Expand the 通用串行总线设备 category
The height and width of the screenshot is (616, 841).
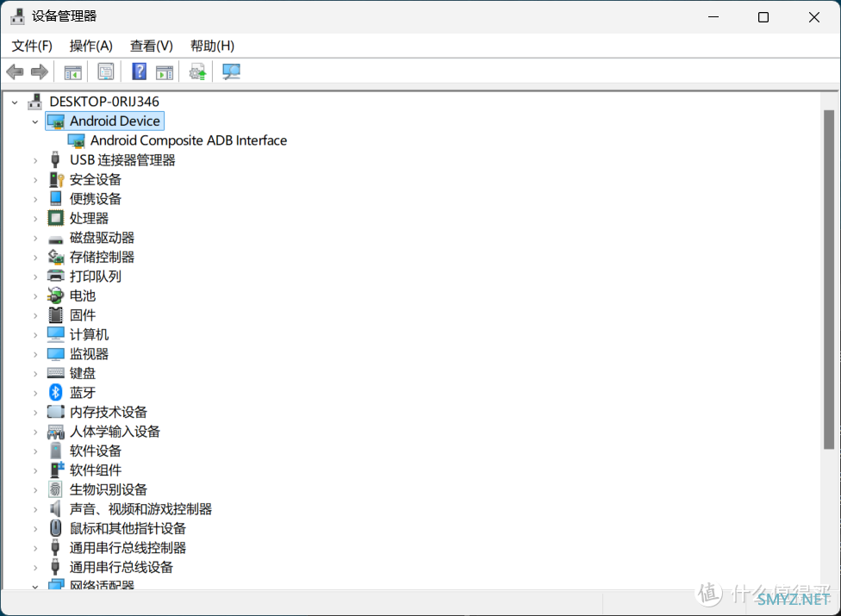[35, 567]
